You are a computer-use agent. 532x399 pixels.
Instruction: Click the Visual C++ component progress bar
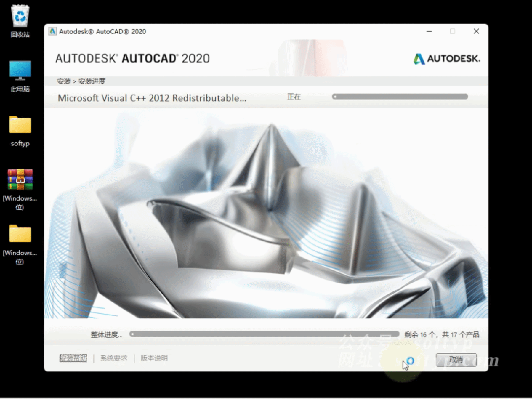coord(400,97)
